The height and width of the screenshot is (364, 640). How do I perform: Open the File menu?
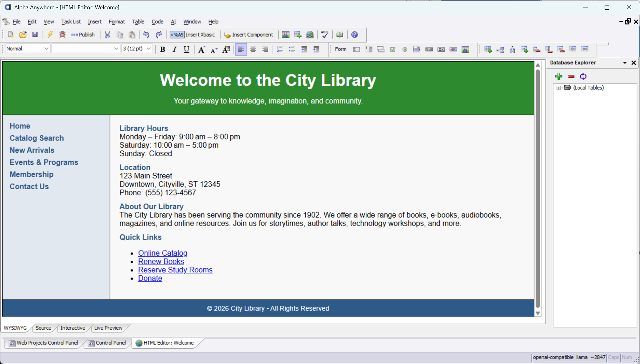(x=16, y=22)
